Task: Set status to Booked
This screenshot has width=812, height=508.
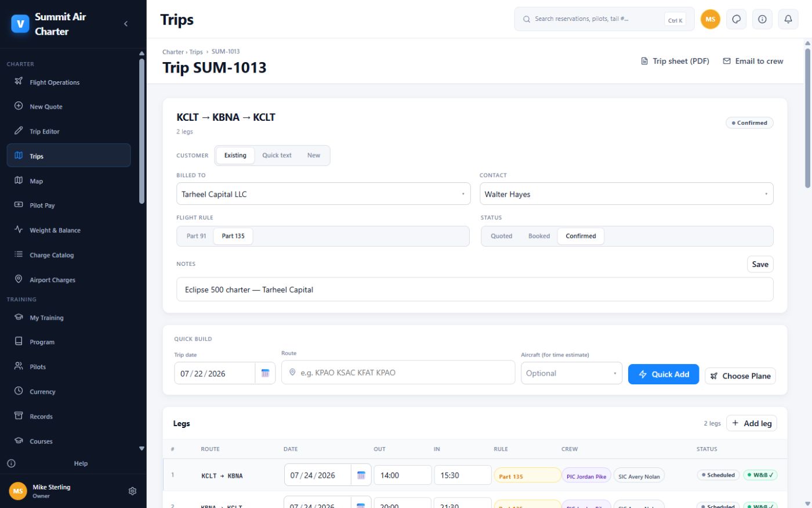Action: click(x=539, y=236)
